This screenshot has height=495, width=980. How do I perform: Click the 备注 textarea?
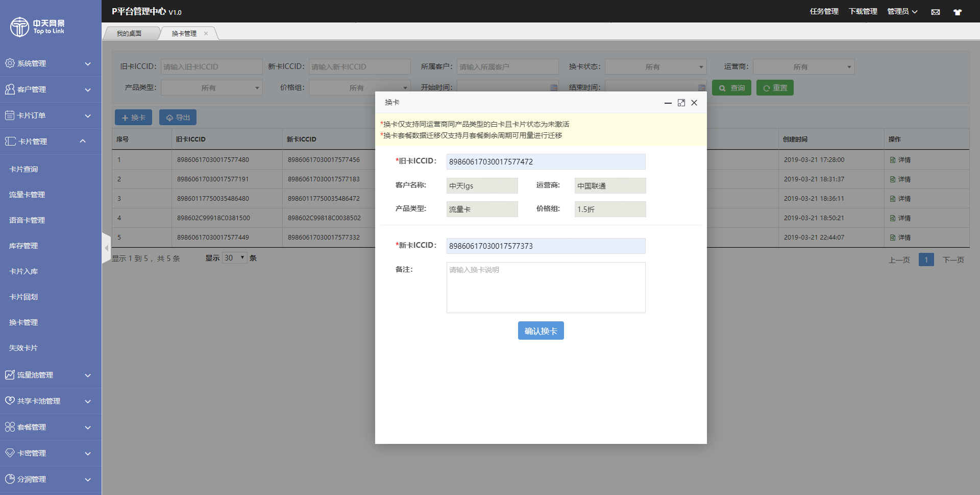pyautogui.click(x=546, y=288)
